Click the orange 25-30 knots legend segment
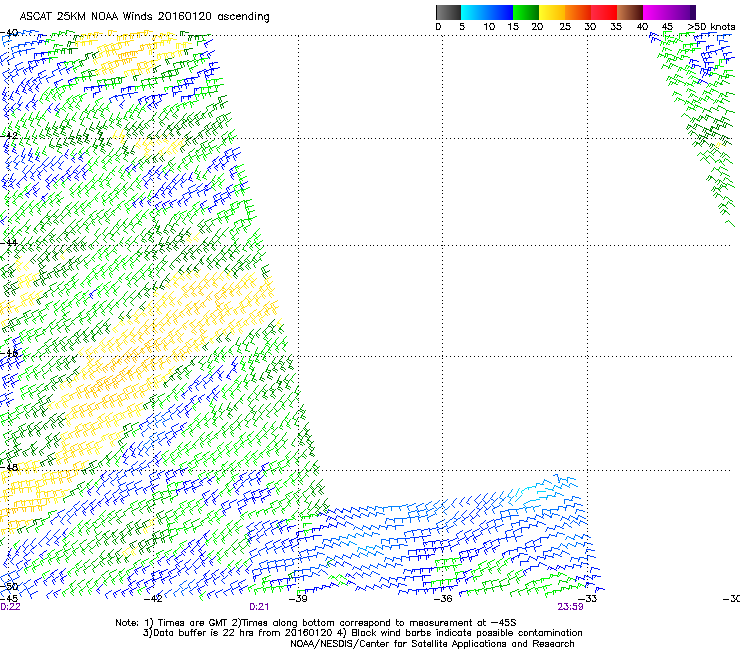This screenshot has height=650, width=740. [x=578, y=12]
